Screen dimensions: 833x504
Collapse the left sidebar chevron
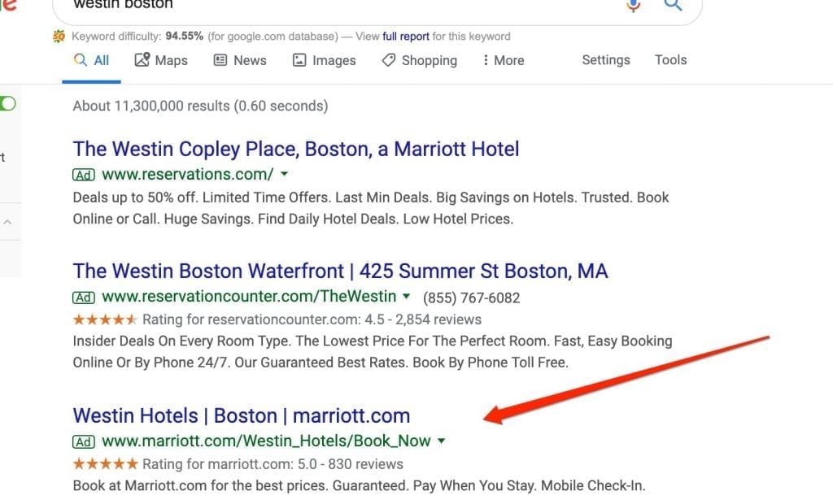(x=7, y=222)
